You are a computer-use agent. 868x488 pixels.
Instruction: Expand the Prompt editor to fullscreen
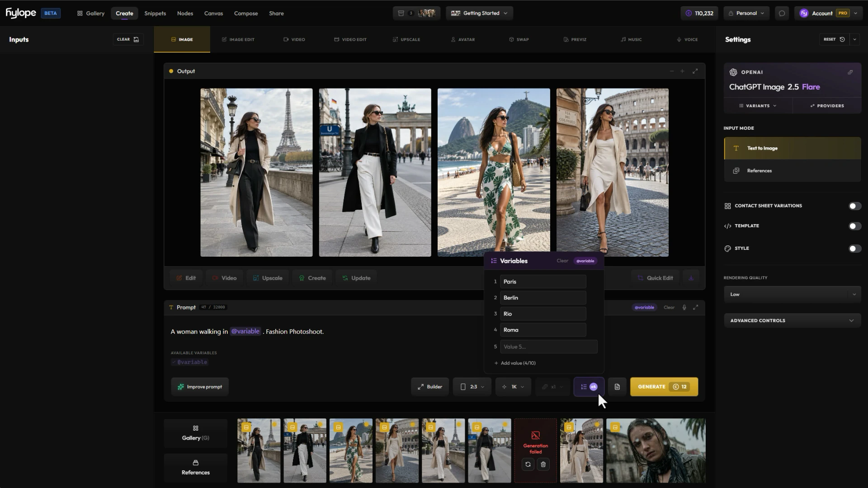point(696,307)
